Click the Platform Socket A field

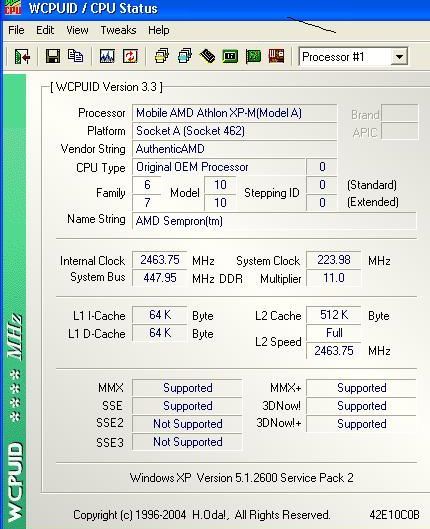(x=234, y=131)
